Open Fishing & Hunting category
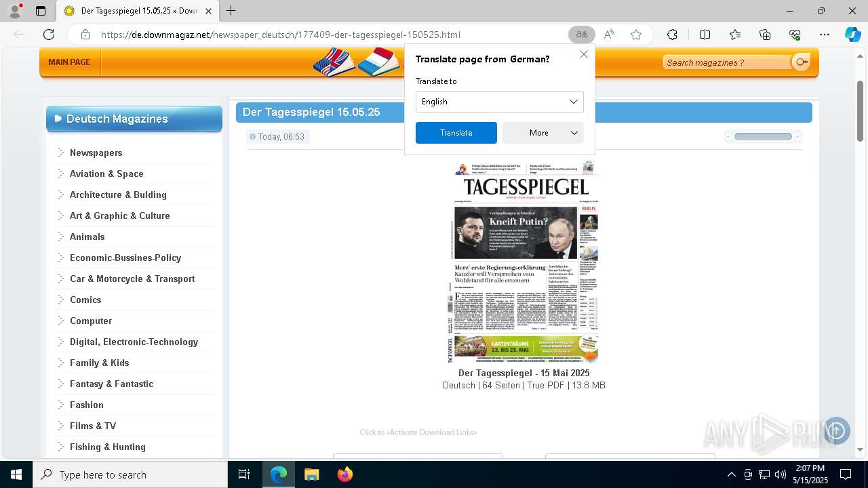 [107, 447]
